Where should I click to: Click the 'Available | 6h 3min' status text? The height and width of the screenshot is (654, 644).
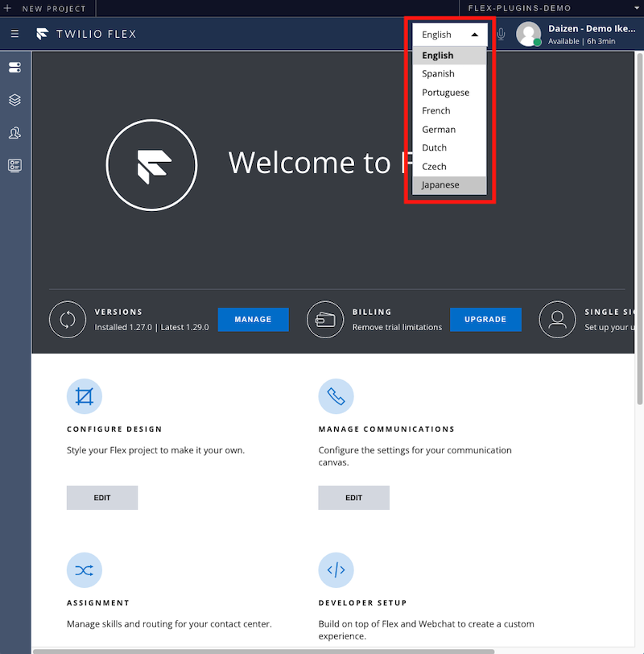tap(581, 41)
